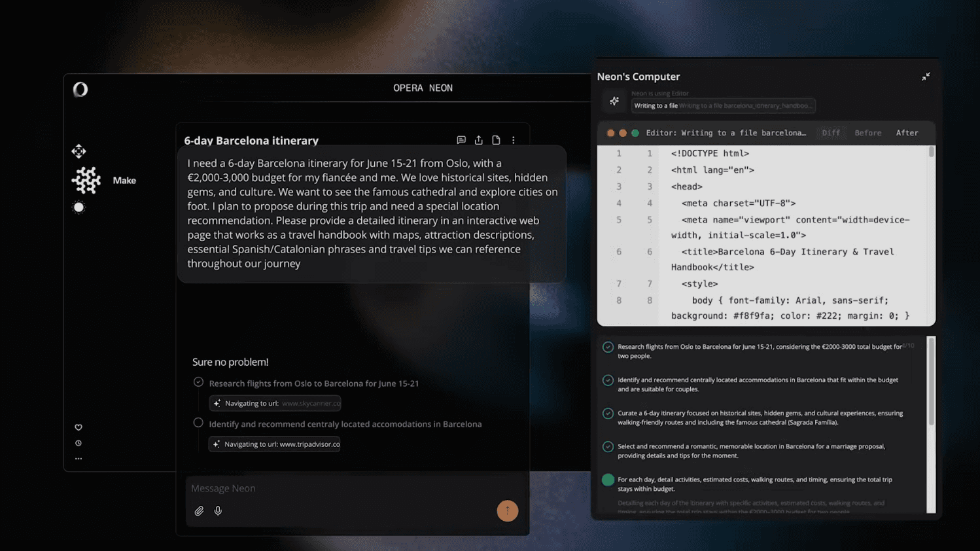Screen dimensions: 980x551
Task: Click the <title>Barcelona 6-Day Itinerary code line
Action: coord(782,259)
